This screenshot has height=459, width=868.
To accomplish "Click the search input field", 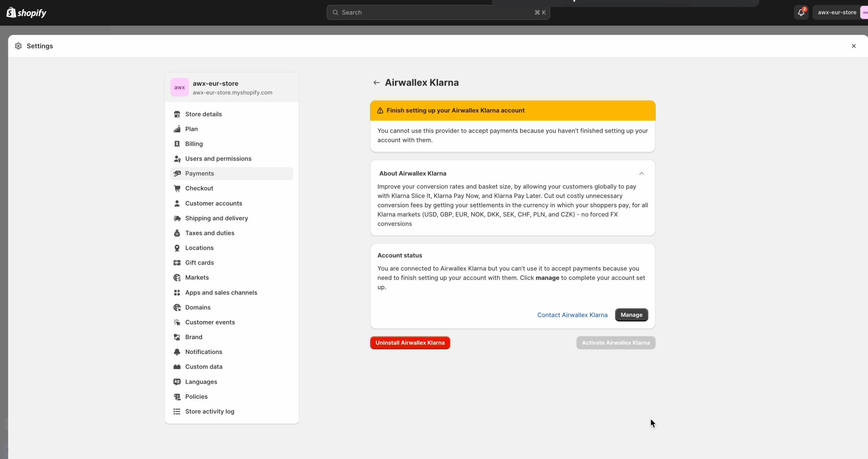I will tap(404, 13).
